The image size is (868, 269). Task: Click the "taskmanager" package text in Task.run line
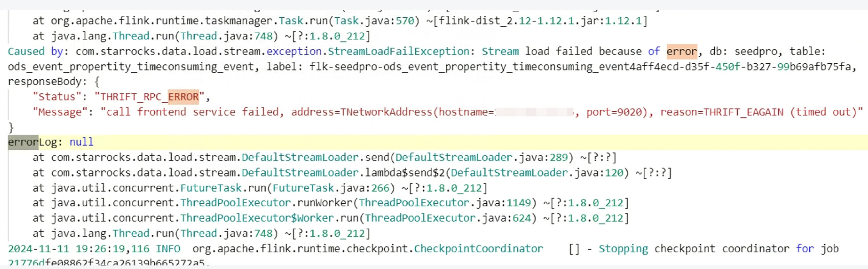[239, 21]
